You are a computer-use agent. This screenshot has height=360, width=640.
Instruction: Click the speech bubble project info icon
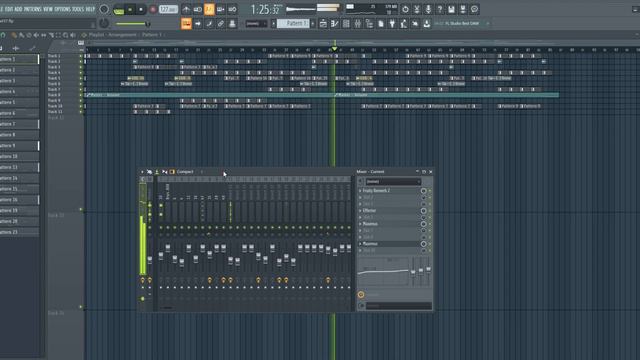click(x=474, y=9)
